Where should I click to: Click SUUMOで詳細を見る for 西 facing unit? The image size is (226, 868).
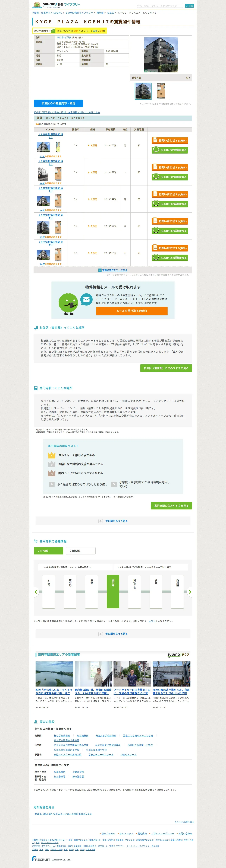(x=170, y=231)
